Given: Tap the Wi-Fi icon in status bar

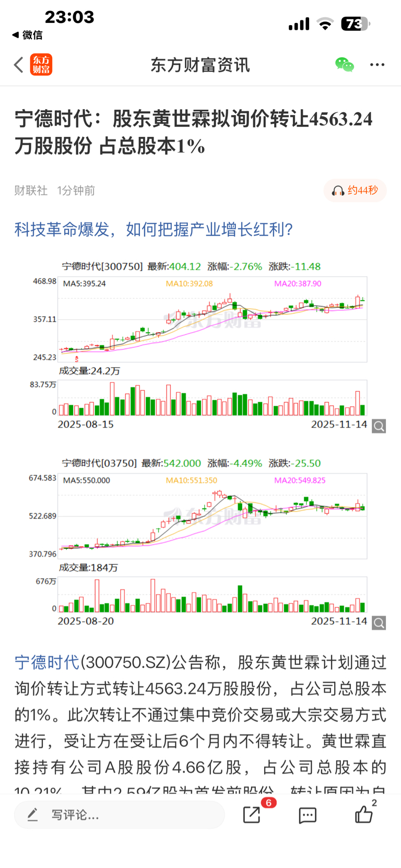Looking at the screenshot, I should click(x=325, y=24).
